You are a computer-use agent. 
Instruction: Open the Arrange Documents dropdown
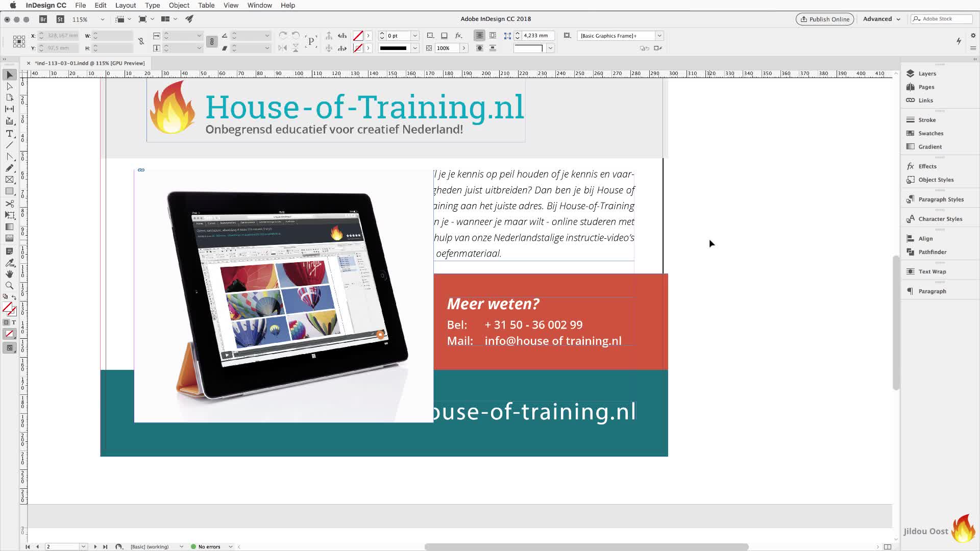(169, 19)
